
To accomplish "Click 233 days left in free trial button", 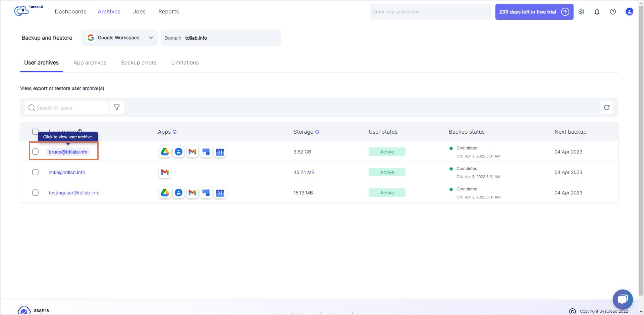I will click(534, 12).
